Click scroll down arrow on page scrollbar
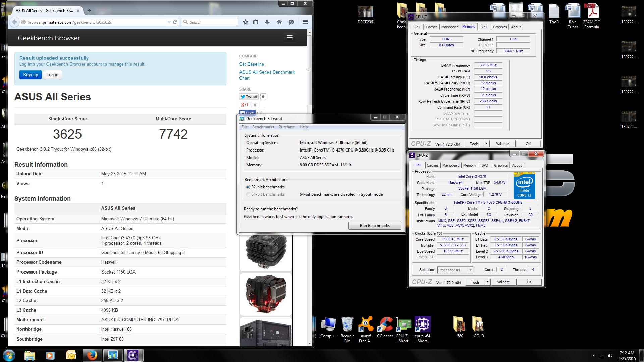 pos(309,344)
